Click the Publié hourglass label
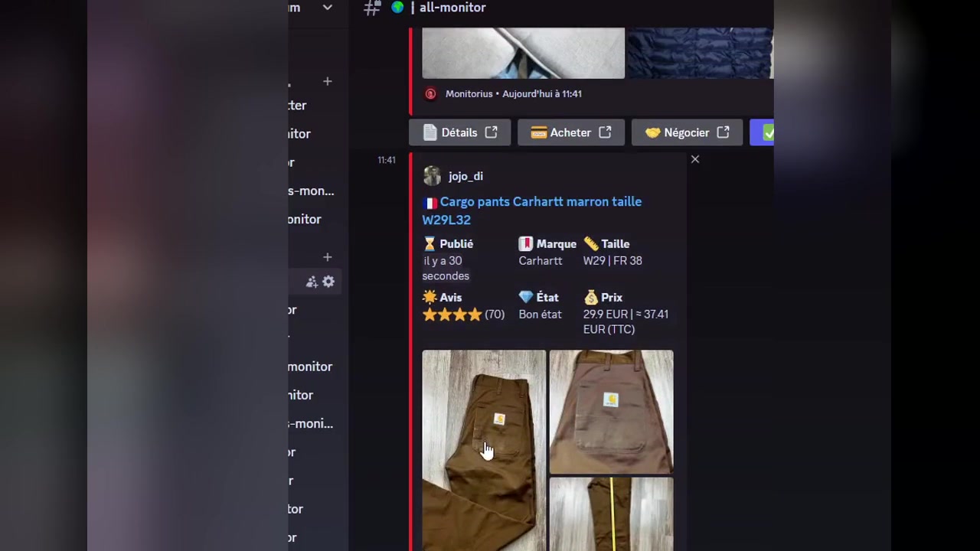The height and width of the screenshot is (551, 980). coord(448,244)
